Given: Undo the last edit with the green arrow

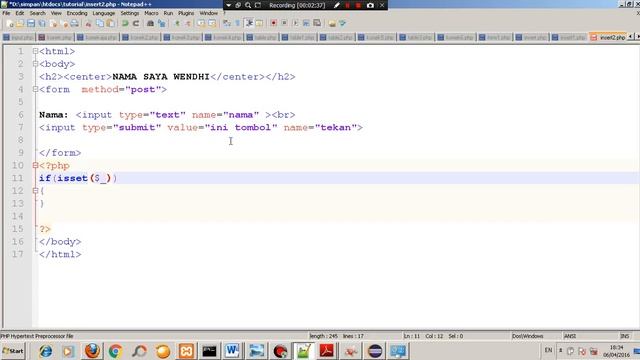Looking at the screenshot, I should tap(125, 24).
